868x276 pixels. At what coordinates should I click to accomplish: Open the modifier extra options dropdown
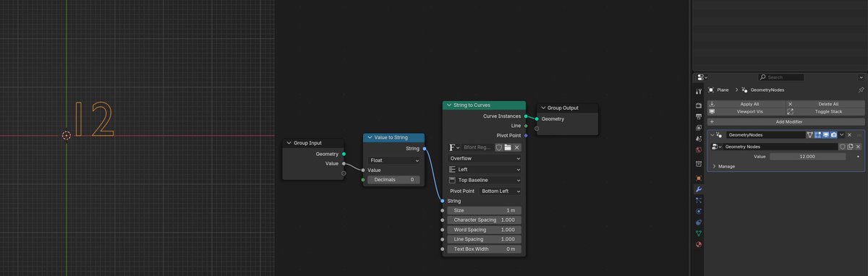click(x=842, y=135)
